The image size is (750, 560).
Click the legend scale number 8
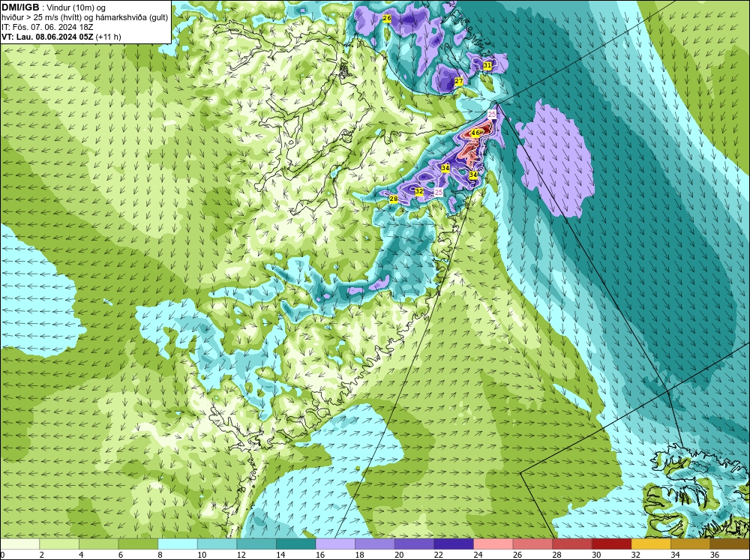click(160, 555)
